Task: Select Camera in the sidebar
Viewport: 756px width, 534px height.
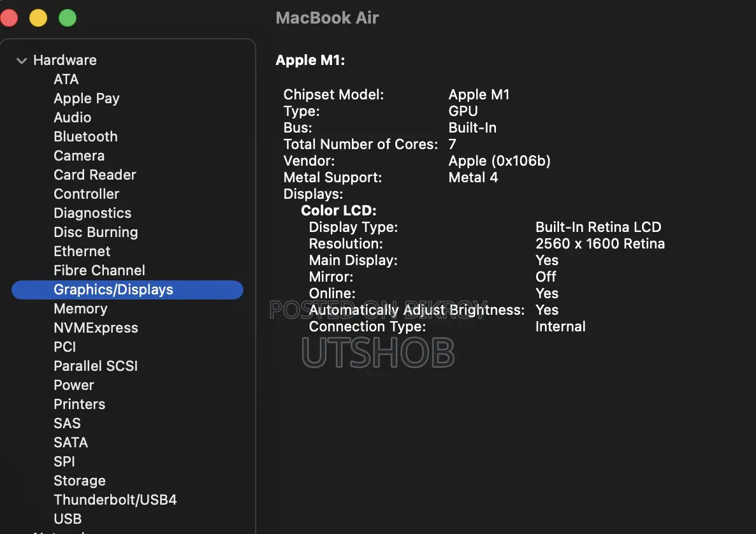Action: (x=79, y=155)
